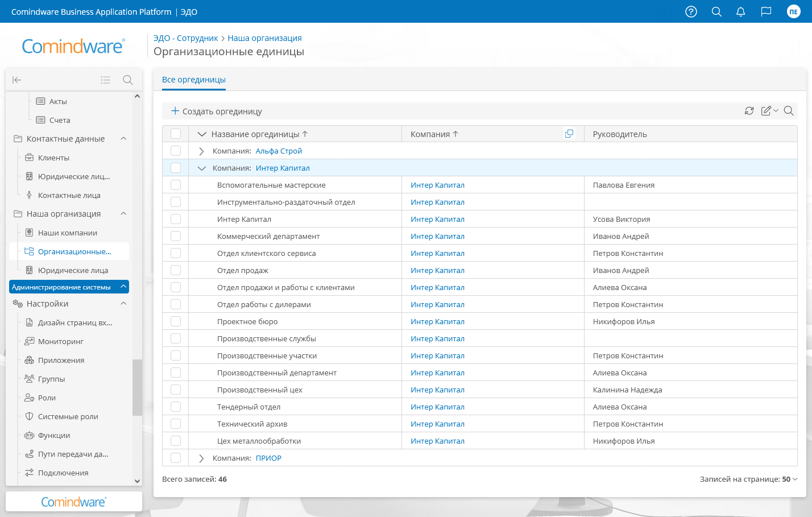Click the Функции icon in sidebar
The height and width of the screenshot is (517, 812).
click(29, 435)
